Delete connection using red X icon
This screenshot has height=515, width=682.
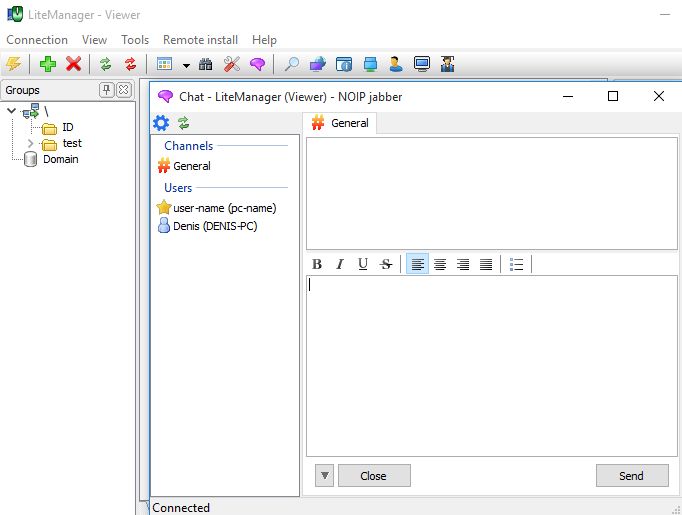point(74,64)
